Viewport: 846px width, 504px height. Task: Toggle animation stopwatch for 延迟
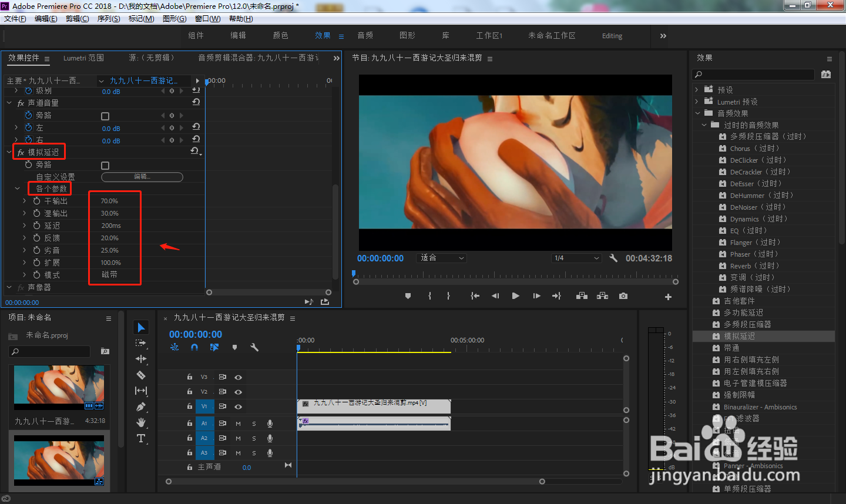coord(36,226)
